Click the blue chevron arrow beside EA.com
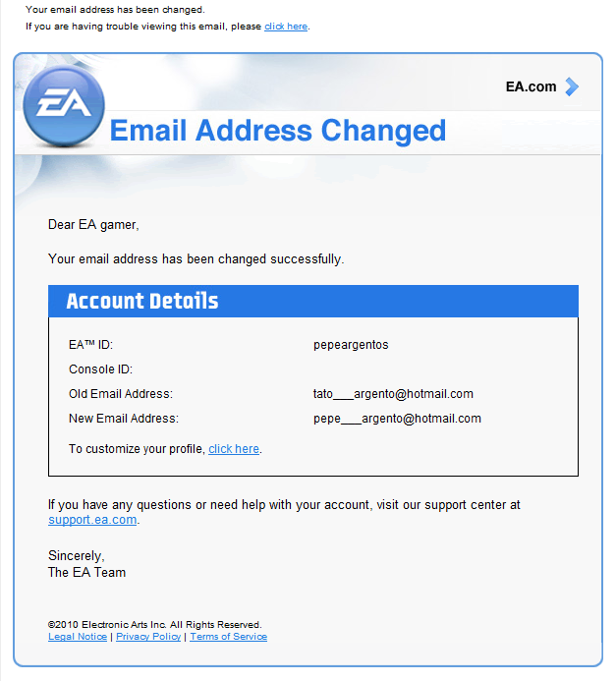 pyautogui.click(x=572, y=86)
